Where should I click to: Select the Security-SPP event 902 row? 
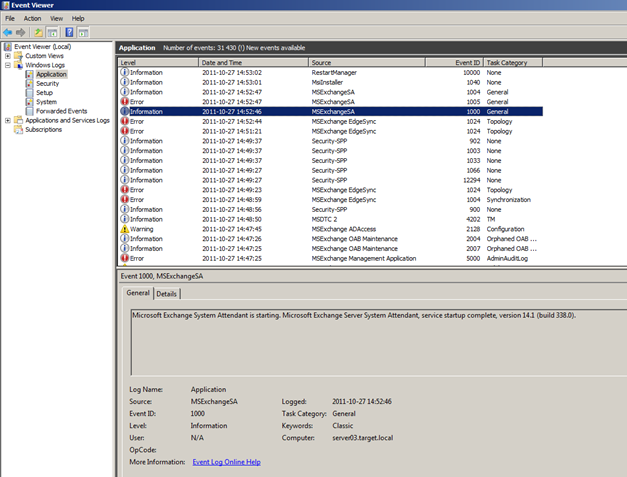click(331, 141)
